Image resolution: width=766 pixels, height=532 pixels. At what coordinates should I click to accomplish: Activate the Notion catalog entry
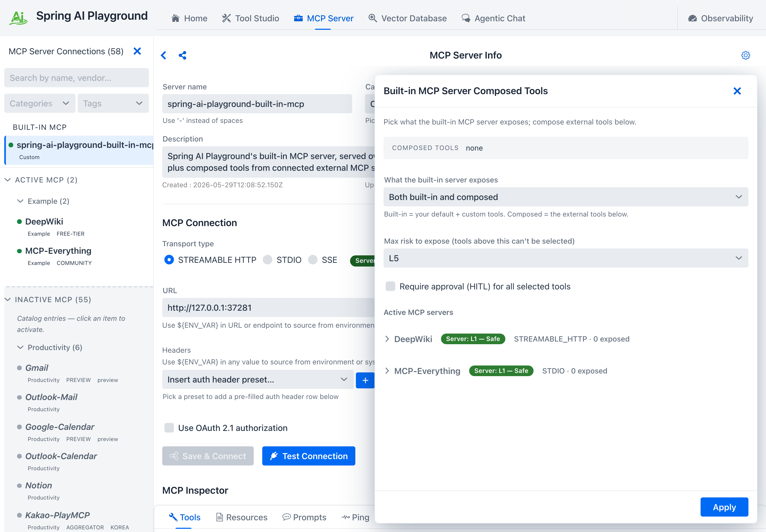[39, 485]
